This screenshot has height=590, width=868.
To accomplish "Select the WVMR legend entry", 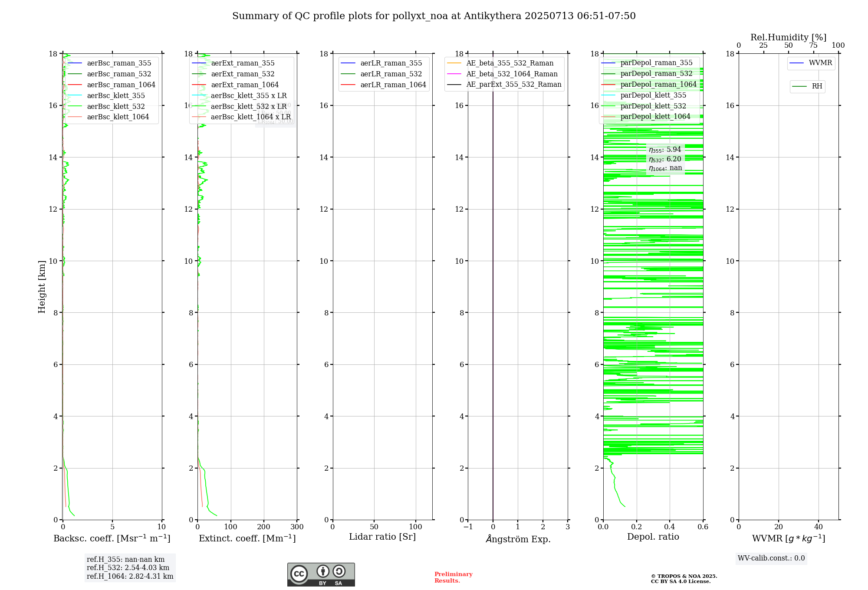I will (811, 63).
